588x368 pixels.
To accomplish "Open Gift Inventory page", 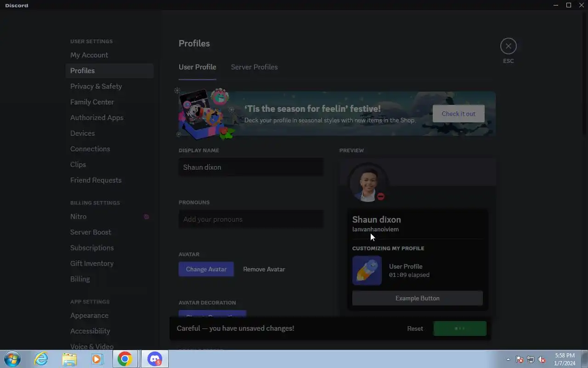I will [109, 263].
